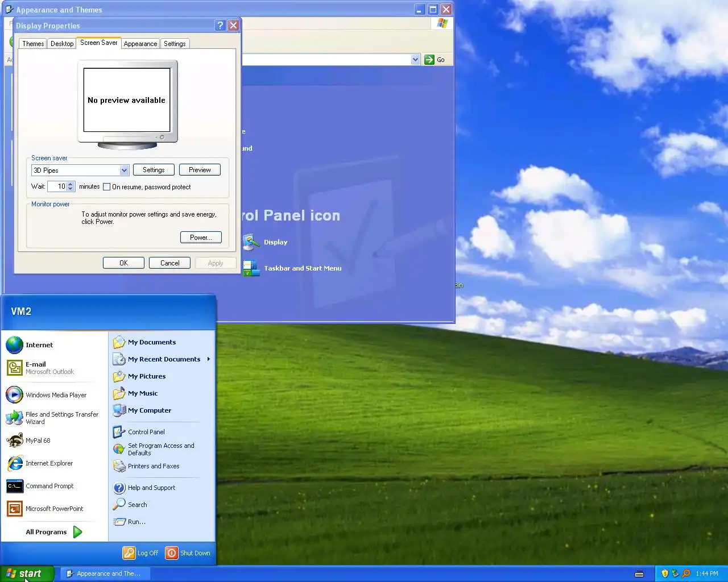The height and width of the screenshot is (582, 728).
Task: Launch the Command Prompt icon
Action: [14, 486]
